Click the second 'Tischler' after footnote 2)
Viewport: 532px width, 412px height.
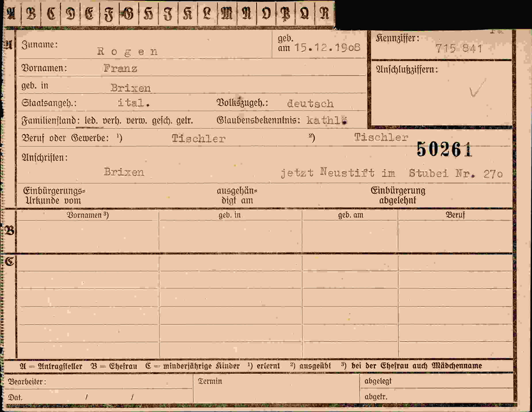[x=381, y=137]
